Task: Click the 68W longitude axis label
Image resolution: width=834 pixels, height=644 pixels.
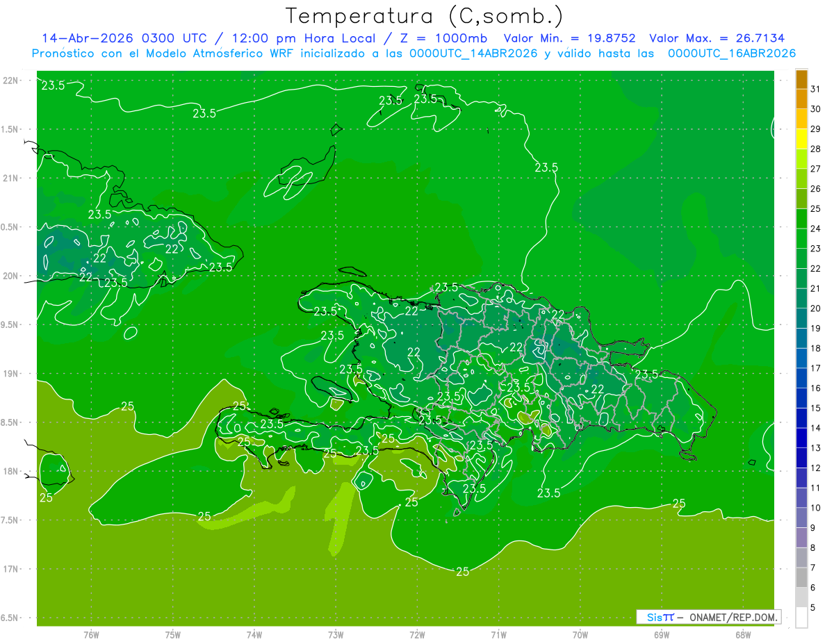Action: [743, 634]
